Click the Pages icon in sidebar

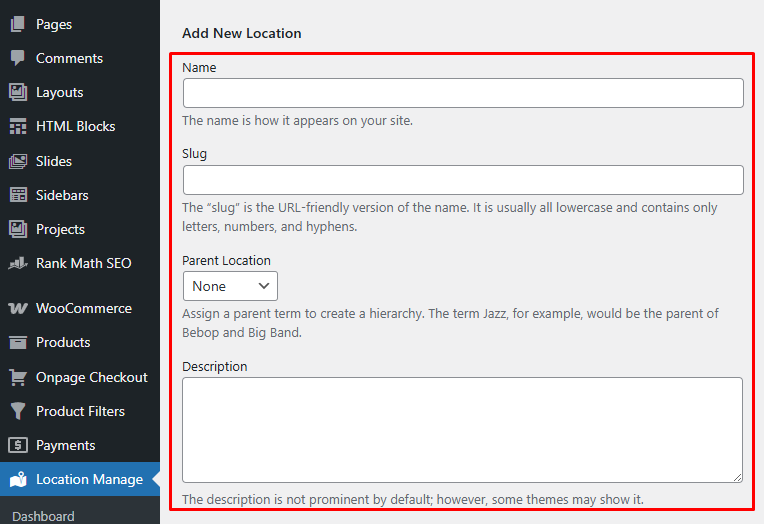point(18,24)
